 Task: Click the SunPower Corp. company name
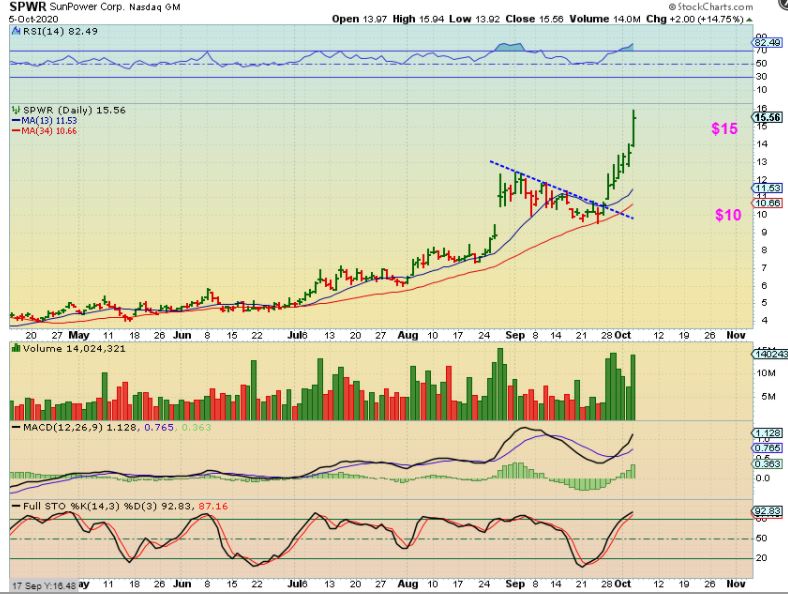(x=86, y=8)
